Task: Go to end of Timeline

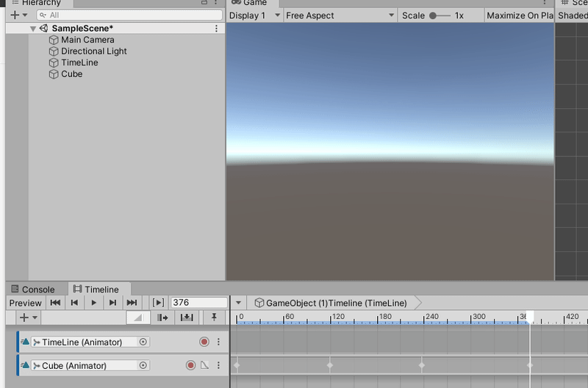Action: pyautogui.click(x=132, y=303)
